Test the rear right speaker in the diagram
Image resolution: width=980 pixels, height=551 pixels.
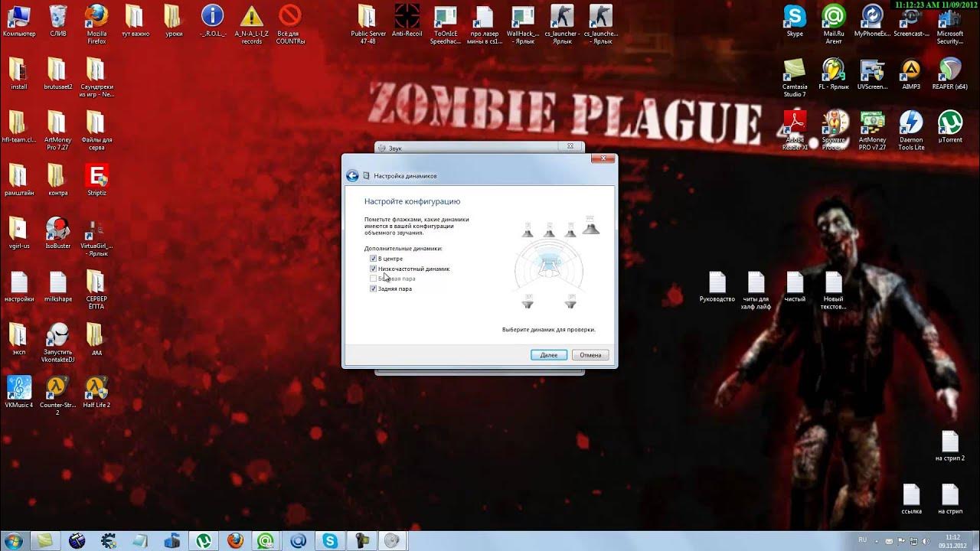[x=570, y=300]
